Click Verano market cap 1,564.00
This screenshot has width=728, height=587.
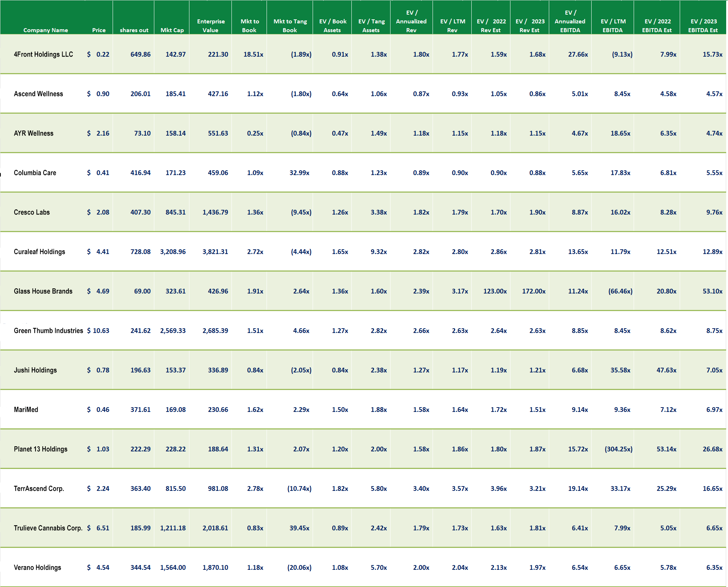tap(173, 568)
